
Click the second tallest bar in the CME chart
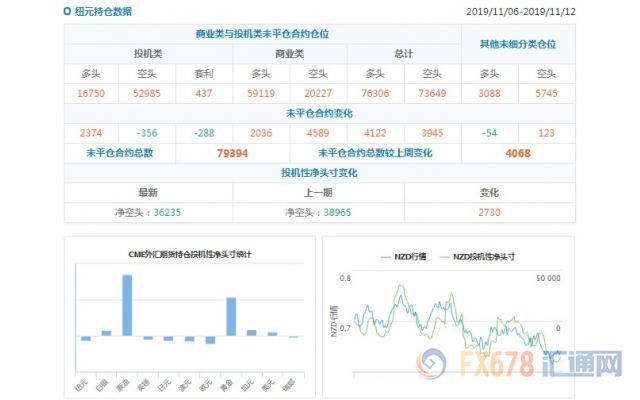point(231,317)
